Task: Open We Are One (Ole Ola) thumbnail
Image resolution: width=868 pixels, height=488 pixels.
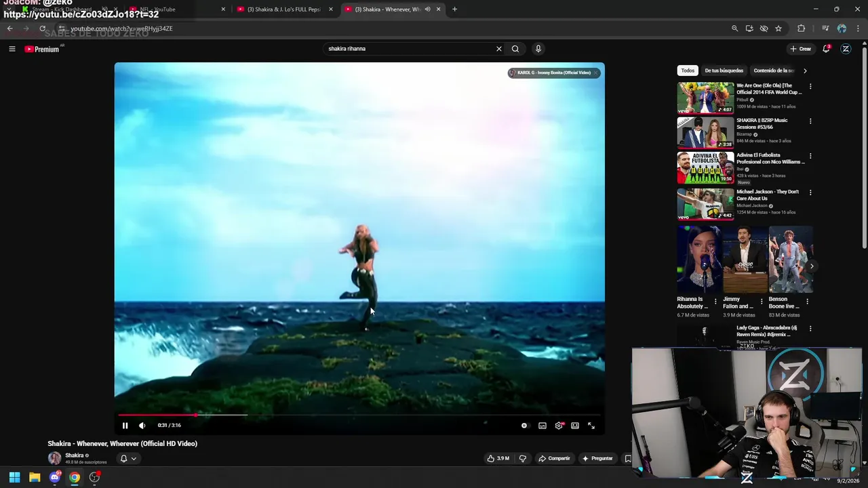Action: pos(705,98)
